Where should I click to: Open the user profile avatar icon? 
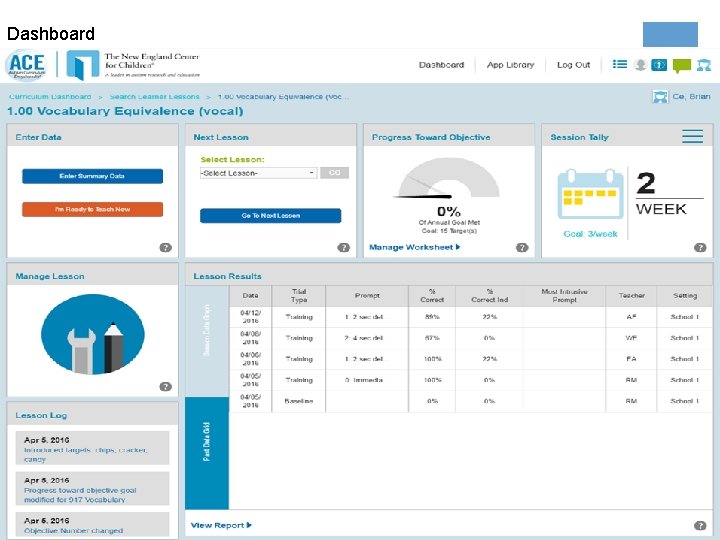640,65
